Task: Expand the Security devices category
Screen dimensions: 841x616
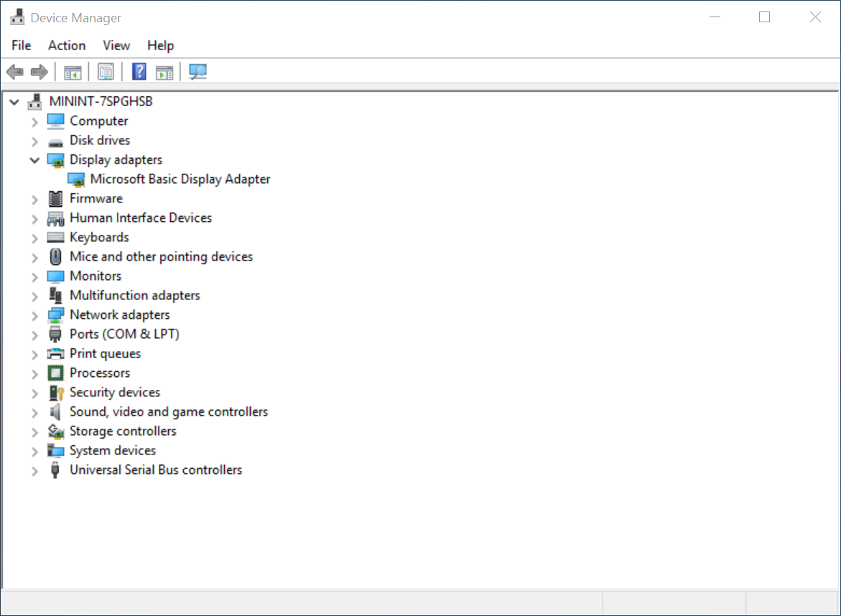Action: point(35,393)
